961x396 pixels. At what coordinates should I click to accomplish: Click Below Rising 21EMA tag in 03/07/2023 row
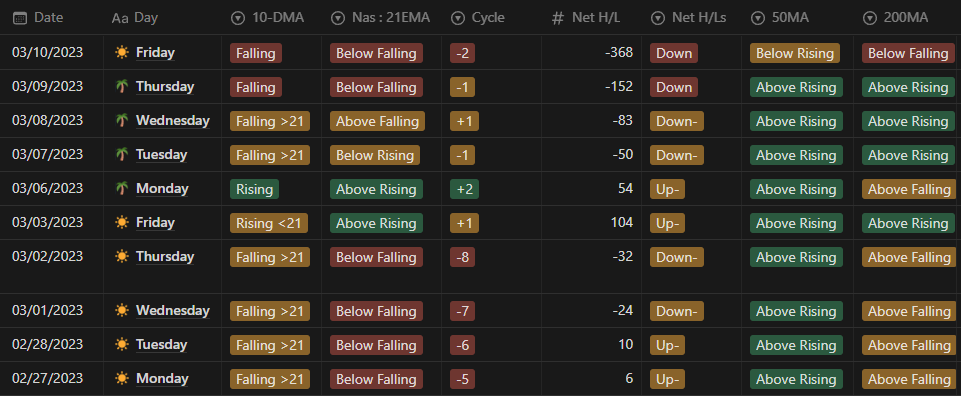click(x=375, y=155)
